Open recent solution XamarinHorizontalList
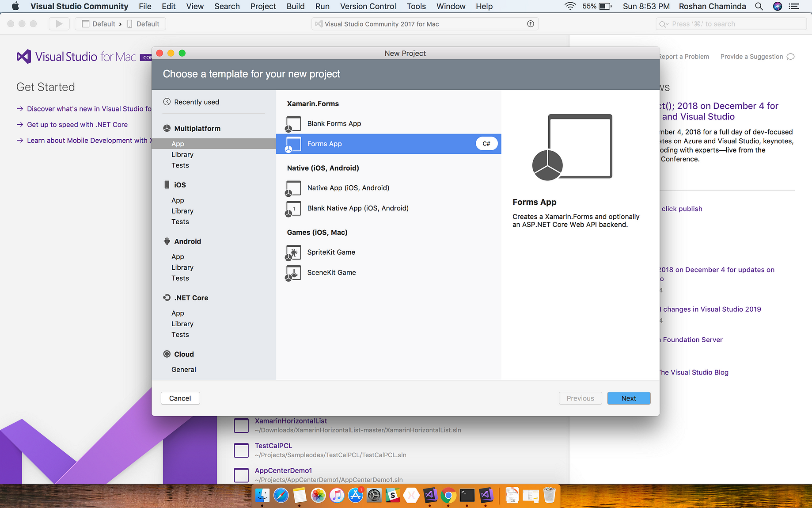The image size is (812, 508). click(x=291, y=421)
